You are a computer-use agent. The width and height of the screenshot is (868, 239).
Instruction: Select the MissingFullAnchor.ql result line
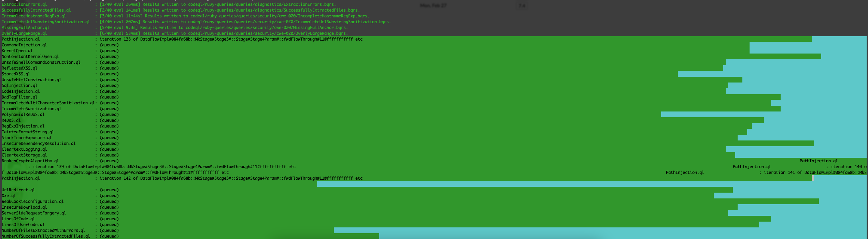click(x=175, y=28)
